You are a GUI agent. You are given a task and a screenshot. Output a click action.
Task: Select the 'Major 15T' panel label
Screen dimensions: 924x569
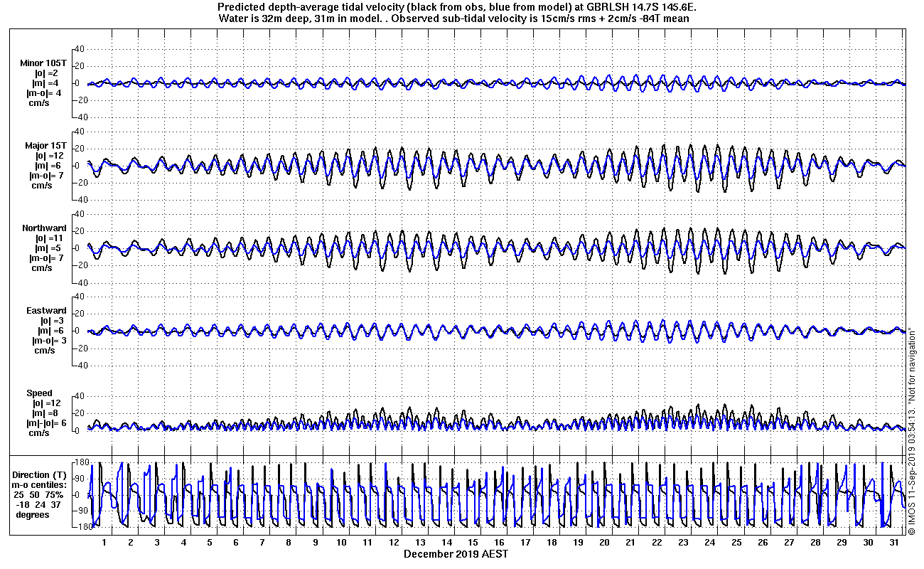[45, 146]
